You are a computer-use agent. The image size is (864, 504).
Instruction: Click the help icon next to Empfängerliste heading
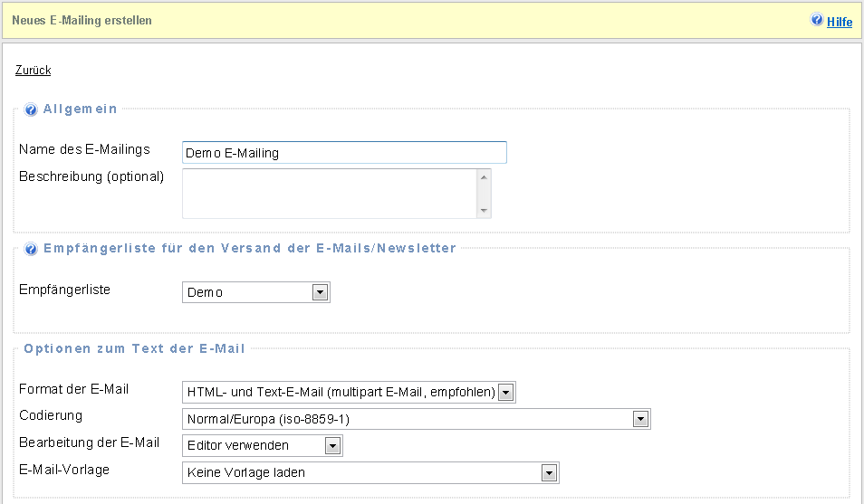pyautogui.click(x=31, y=249)
